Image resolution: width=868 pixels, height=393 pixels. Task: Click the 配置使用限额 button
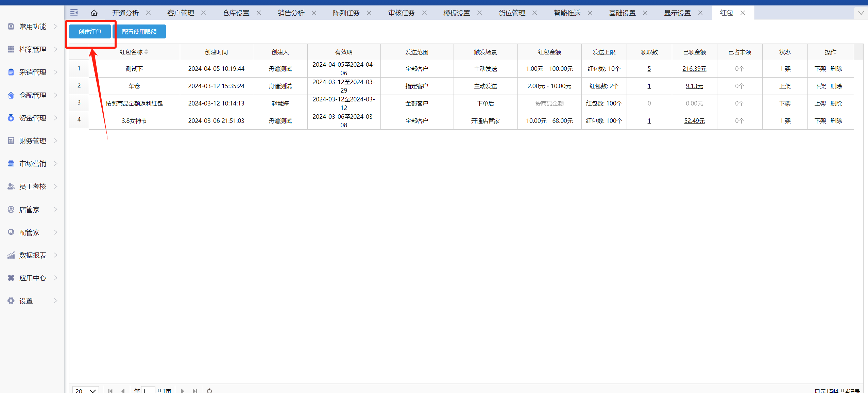pos(139,32)
